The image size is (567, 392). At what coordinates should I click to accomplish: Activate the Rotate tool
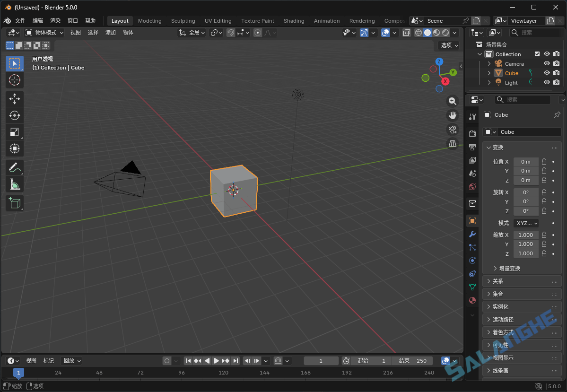(14, 115)
